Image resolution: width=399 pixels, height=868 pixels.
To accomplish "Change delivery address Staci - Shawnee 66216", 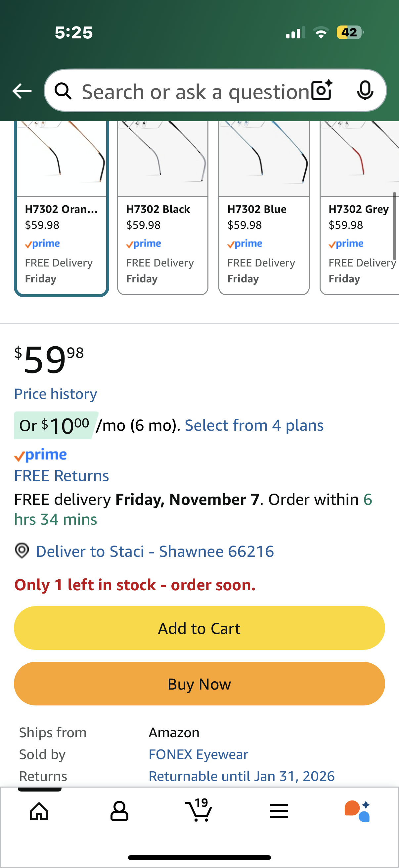I will pyautogui.click(x=155, y=551).
